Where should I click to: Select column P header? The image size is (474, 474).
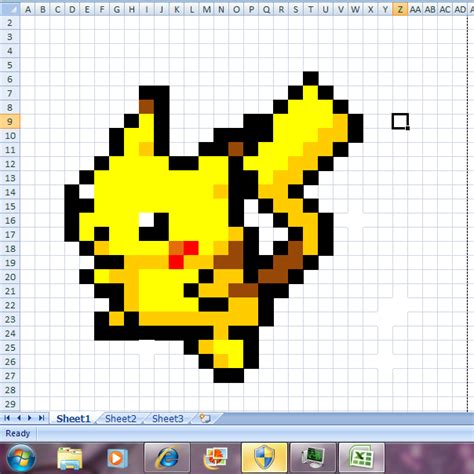251,9
